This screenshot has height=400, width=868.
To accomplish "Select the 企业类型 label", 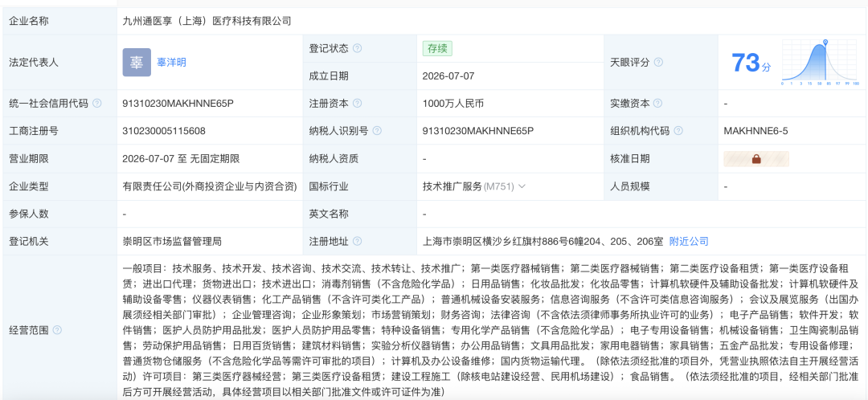I will coord(29,186).
